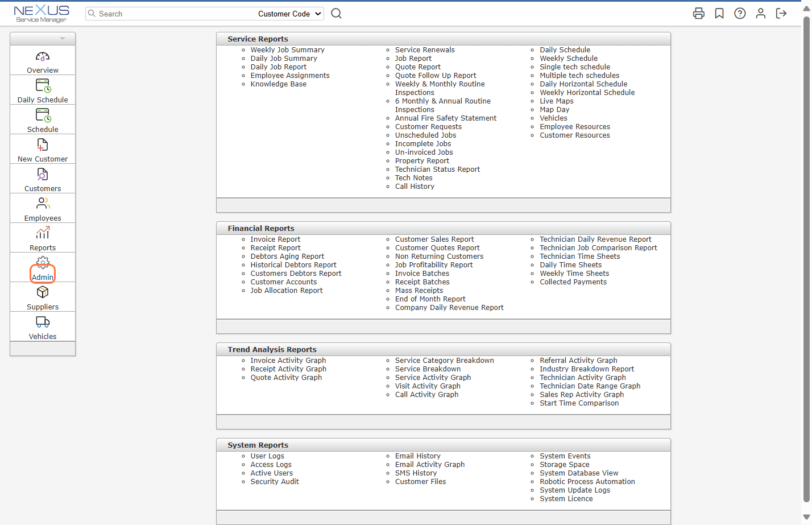Open Robotic Process Automation link

click(587, 482)
